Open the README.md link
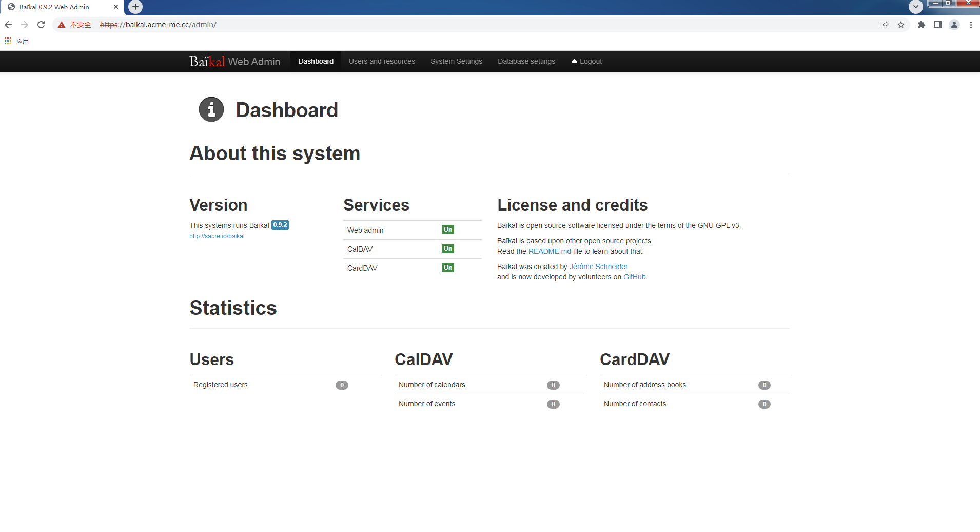The width and height of the screenshot is (980, 532). (550, 251)
